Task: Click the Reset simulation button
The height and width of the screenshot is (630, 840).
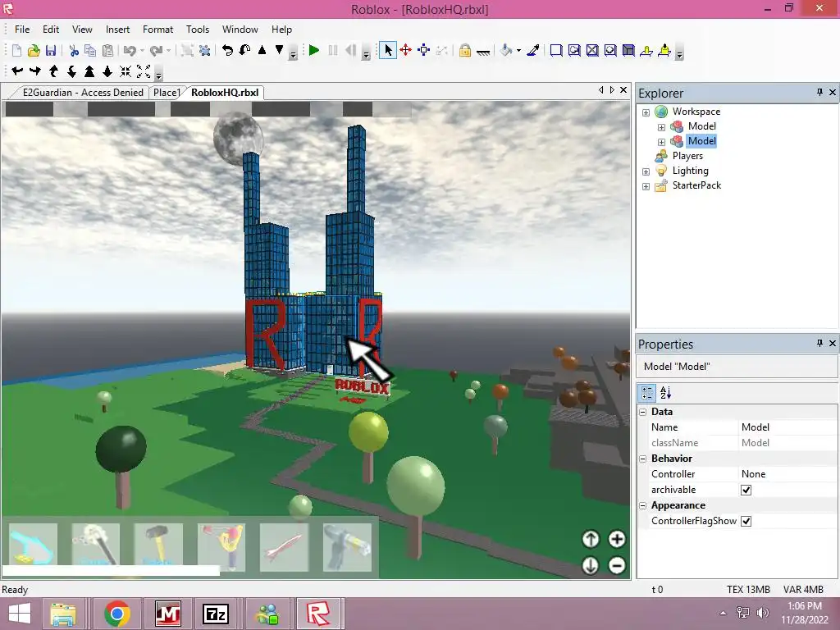Action: pos(350,50)
